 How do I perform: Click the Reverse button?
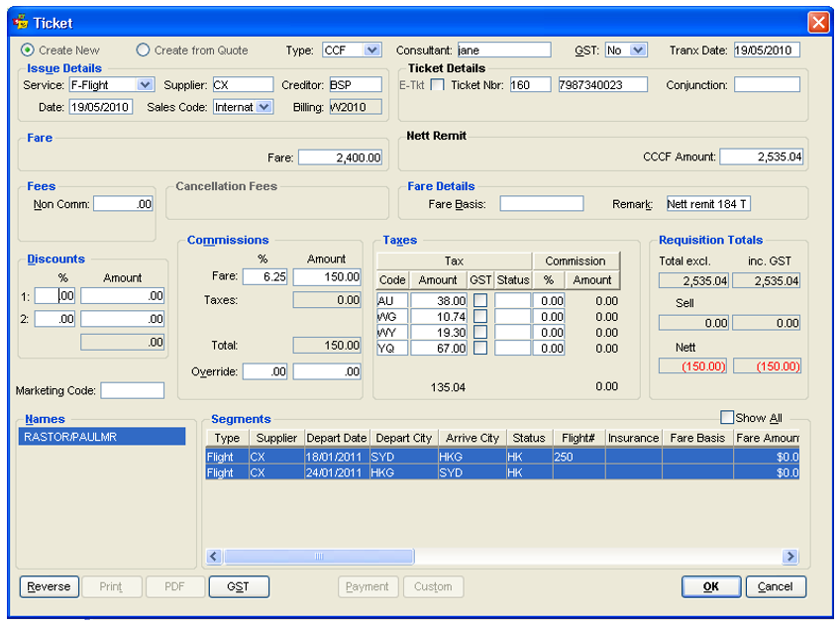(x=50, y=586)
